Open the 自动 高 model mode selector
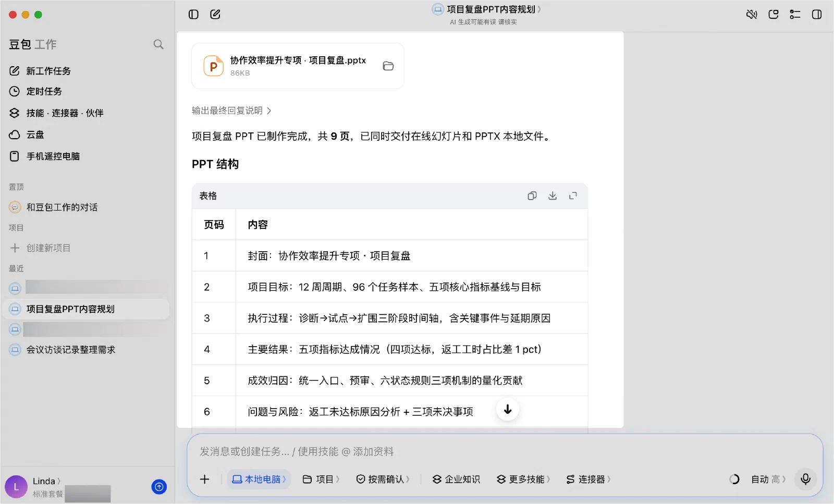The width and height of the screenshot is (834, 504). [768, 479]
